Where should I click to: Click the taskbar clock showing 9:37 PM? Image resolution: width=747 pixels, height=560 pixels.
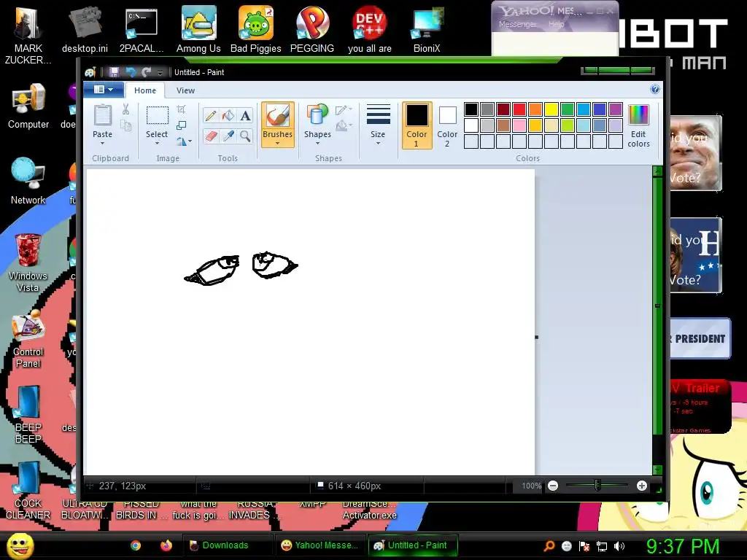click(x=682, y=546)
